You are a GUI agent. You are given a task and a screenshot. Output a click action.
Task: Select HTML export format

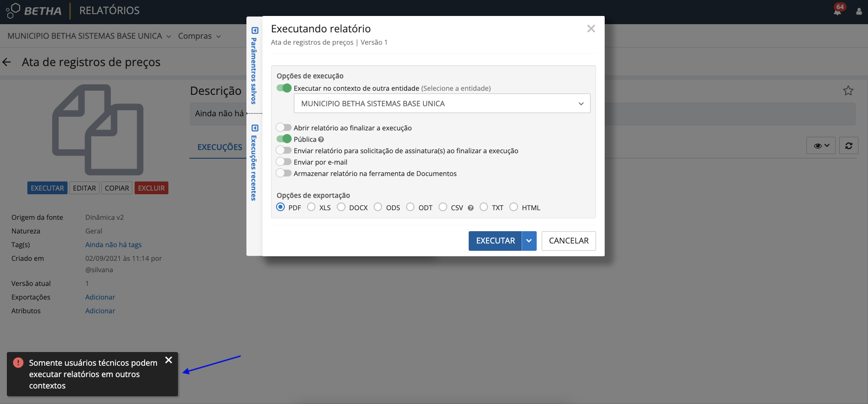point(514,207)
